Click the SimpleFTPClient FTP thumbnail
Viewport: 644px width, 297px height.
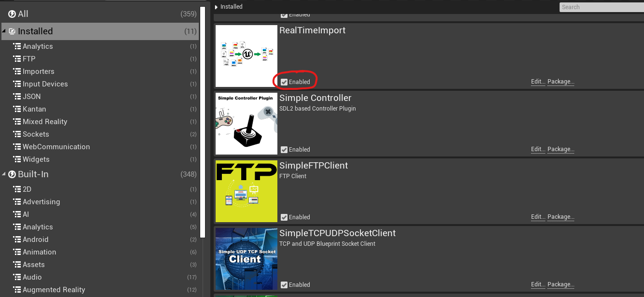click(x=247, y=191)
